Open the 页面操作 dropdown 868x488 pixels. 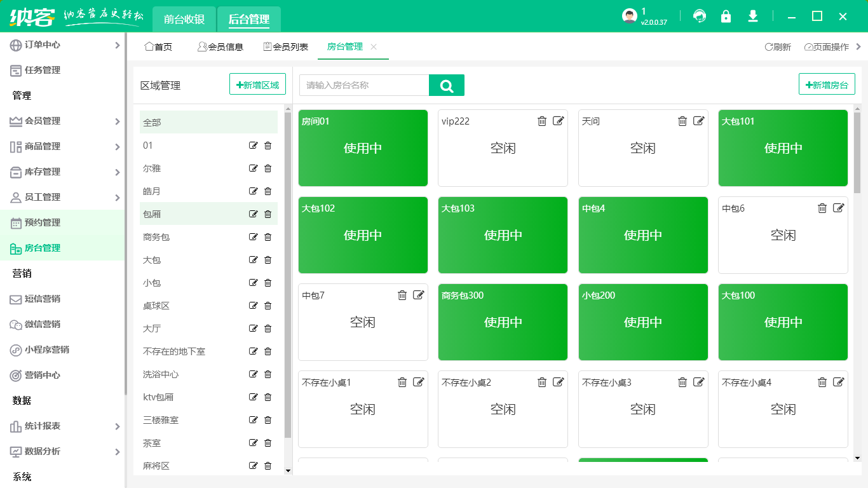coord(827,47)
